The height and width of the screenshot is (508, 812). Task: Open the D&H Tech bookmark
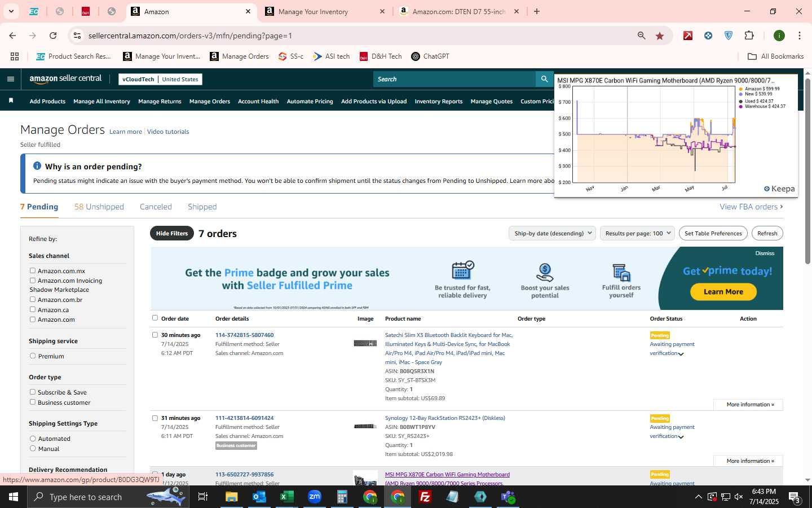381,56
